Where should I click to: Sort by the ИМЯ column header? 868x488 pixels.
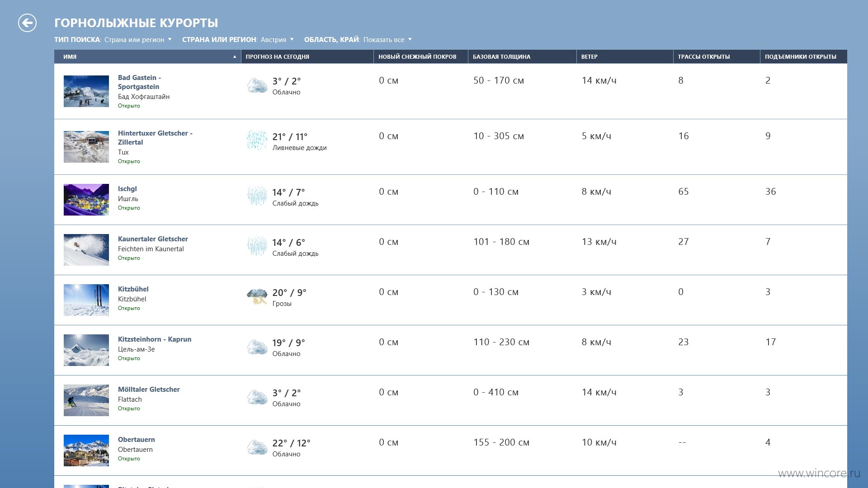(x=147, y=56)
